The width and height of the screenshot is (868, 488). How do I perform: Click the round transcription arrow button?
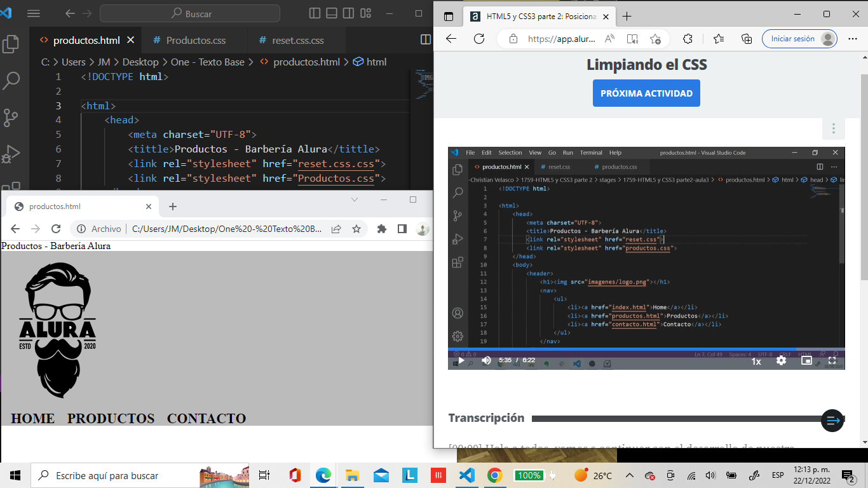click(x=832, y=420)
